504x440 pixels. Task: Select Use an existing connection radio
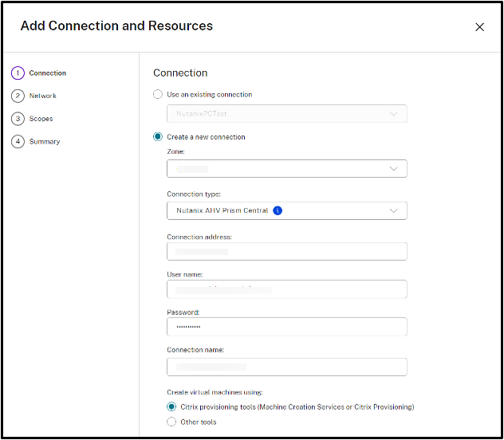pos(158,94)
